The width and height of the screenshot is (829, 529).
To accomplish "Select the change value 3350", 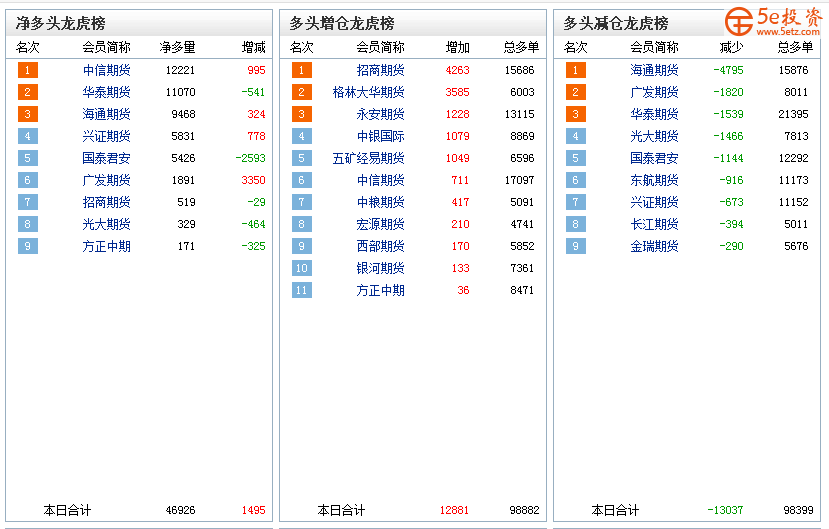I will point(253,180).
